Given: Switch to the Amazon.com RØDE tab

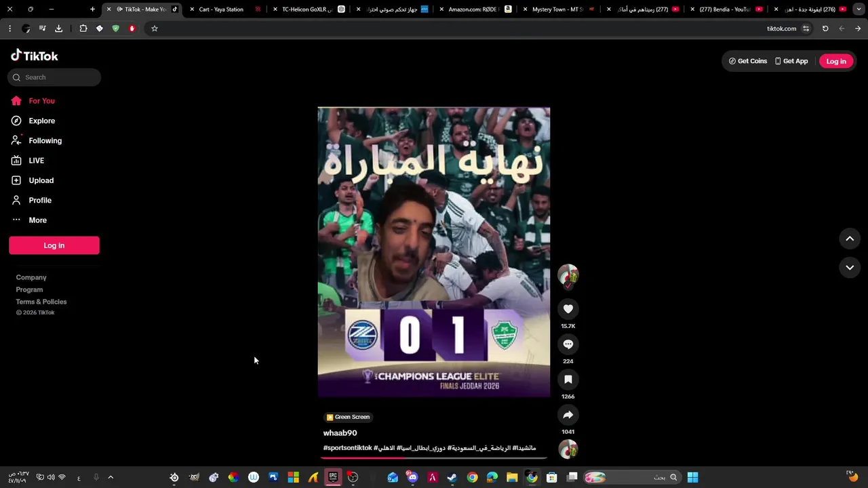Looking at the screenshot, I should pos(475,9).
